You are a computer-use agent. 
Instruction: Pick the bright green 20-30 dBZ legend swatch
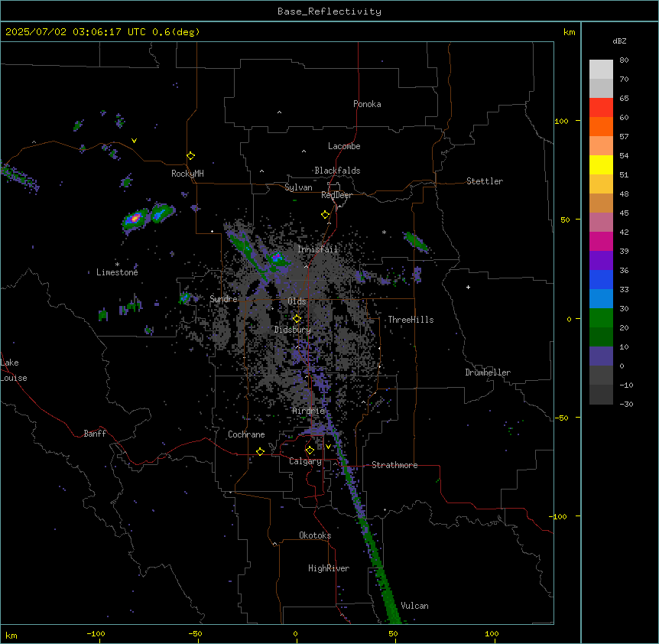[x=601, y=318]
